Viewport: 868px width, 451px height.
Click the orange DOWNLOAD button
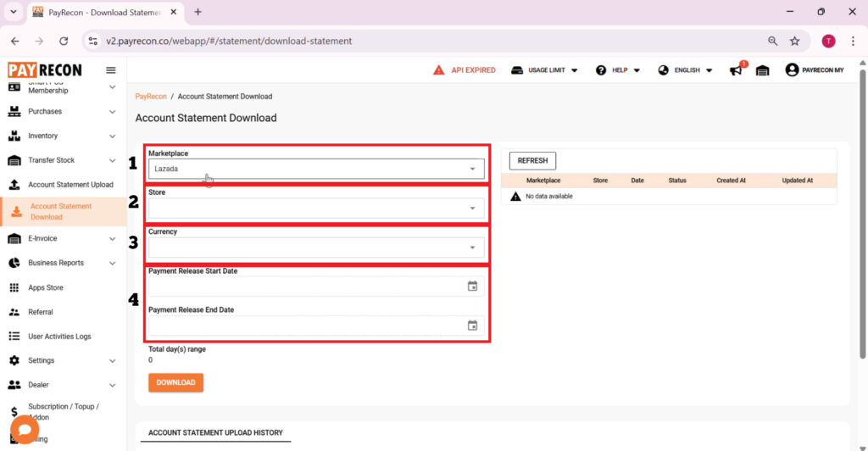[x=175, y=382]
